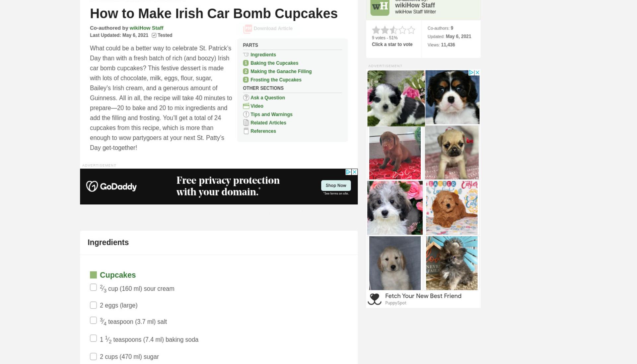The width and height of the screenshot is (637, 364).
Task: Tick the 2 cups sugar checkbox
Action: coord(93,356)
